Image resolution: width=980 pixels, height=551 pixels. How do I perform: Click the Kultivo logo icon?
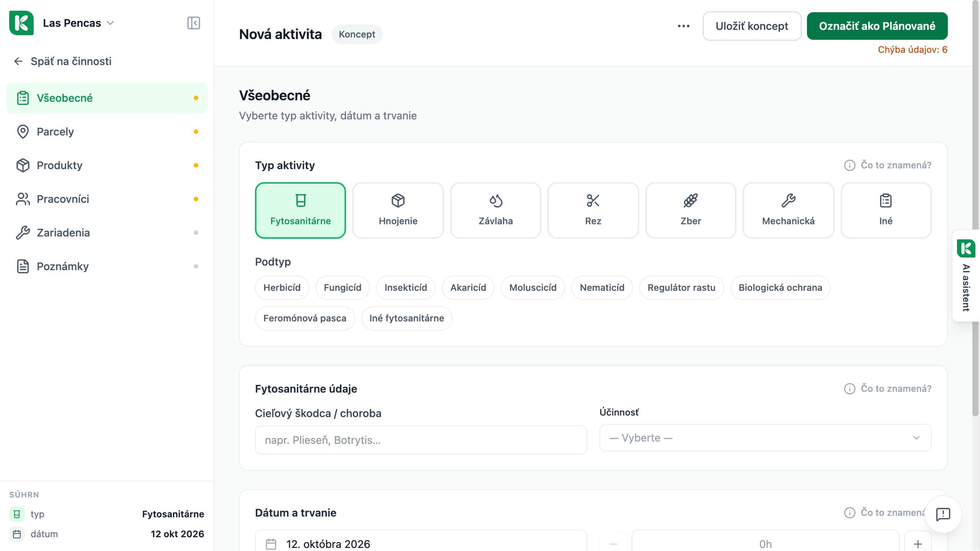[21, 23]
